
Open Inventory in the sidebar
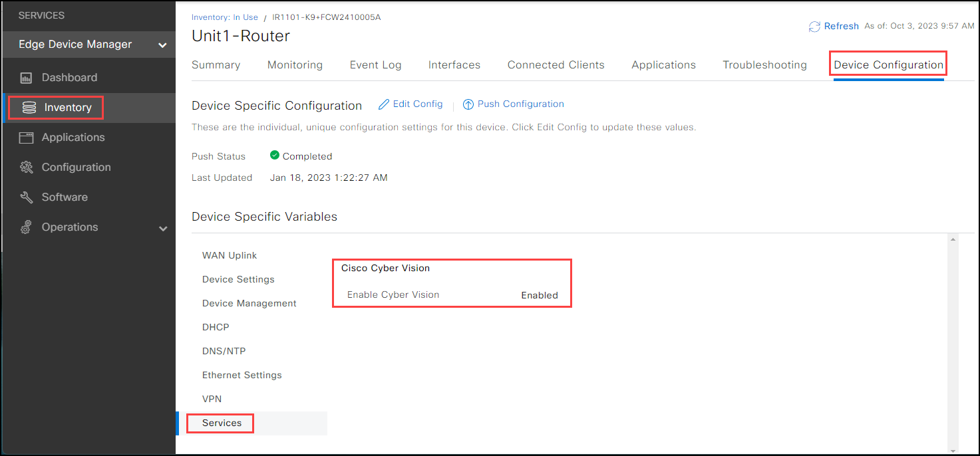(67, 108)
